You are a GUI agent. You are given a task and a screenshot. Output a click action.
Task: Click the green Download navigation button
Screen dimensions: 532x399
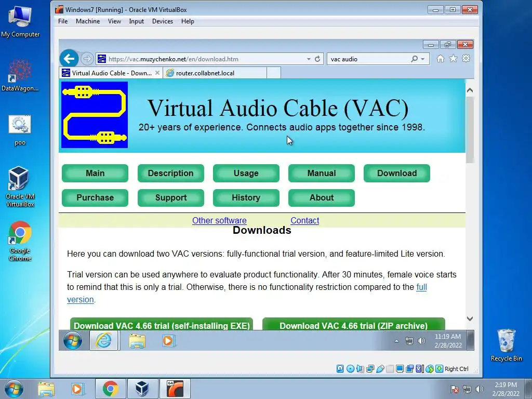point(396,173)
